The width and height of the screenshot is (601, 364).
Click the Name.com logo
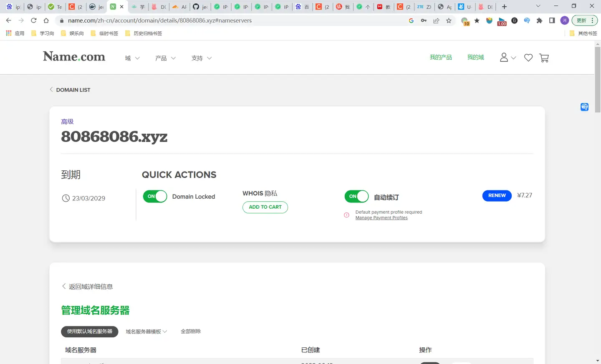click(x=74, y=57)
